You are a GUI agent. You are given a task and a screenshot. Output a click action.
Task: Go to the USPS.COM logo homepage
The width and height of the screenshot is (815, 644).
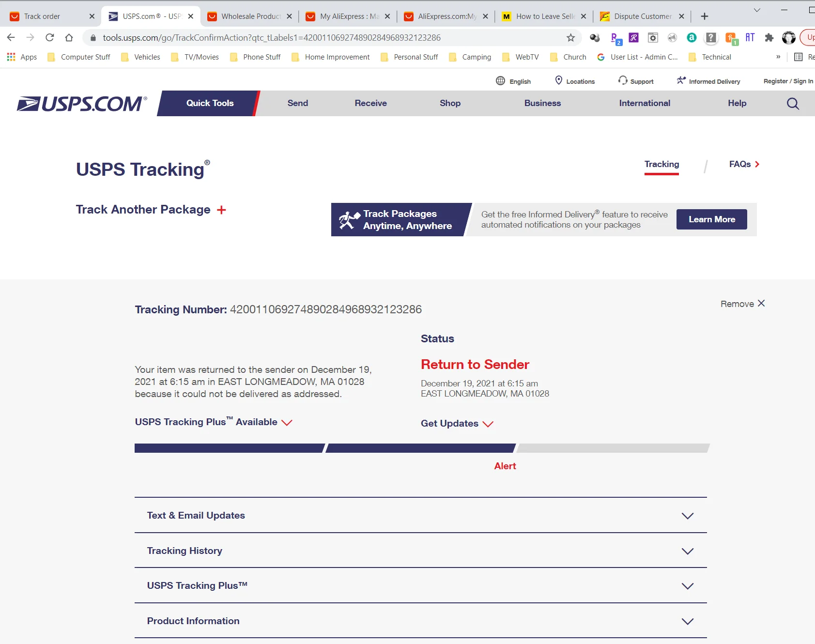pos(82,104)
